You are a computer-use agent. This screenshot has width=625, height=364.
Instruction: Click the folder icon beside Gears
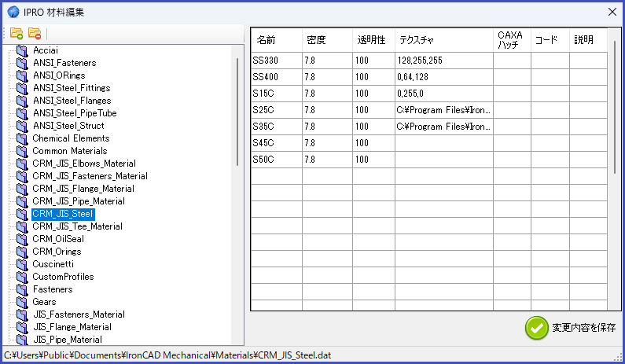22,302
